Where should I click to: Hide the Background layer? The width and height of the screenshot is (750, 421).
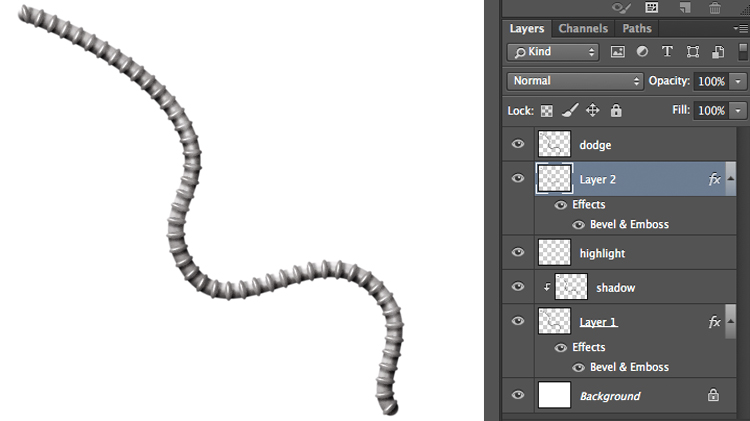518,395
